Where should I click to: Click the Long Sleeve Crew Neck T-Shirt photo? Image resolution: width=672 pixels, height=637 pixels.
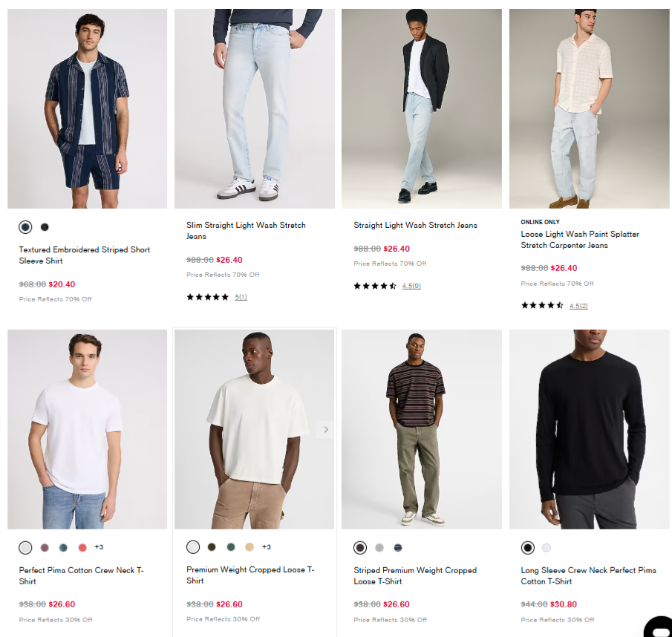pyautogui.click(x=589, y=428)
